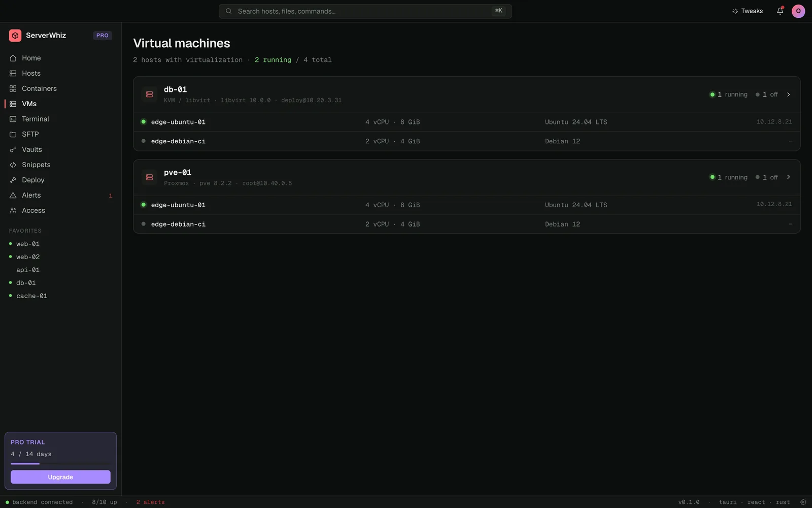The image size is (812, 508).
Task: Open notifications bell
Action: [x=780, y=11]
